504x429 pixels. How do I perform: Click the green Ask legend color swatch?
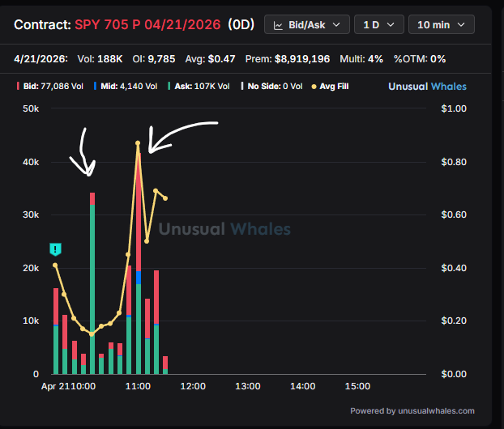[169, 86]
